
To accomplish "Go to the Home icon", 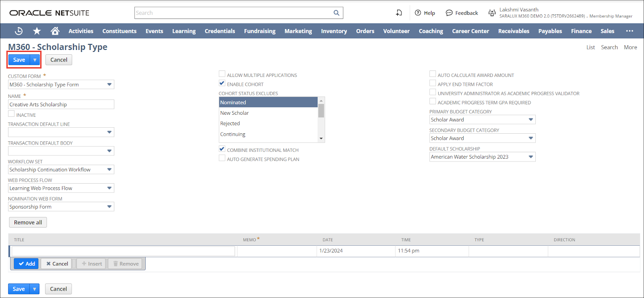I will [55, 31].
